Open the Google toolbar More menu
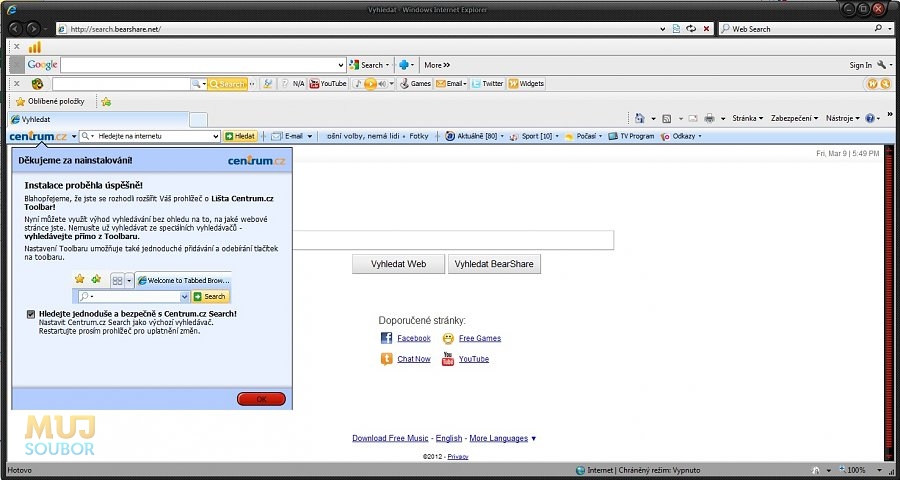 click(x=437, y=65)
